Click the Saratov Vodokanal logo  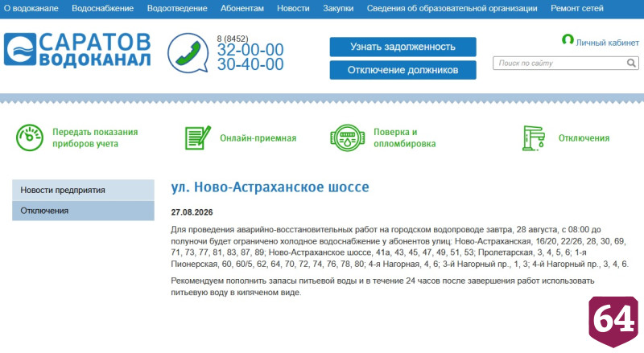(x=77, y=50)
